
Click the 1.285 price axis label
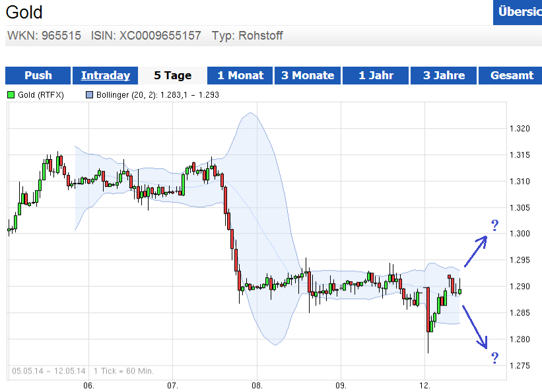point(520,313)
